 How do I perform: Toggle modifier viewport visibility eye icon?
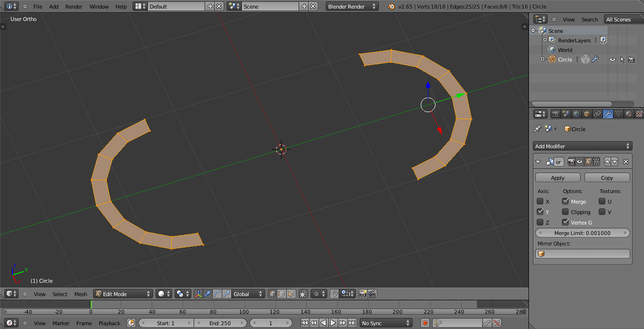(580, 162)
